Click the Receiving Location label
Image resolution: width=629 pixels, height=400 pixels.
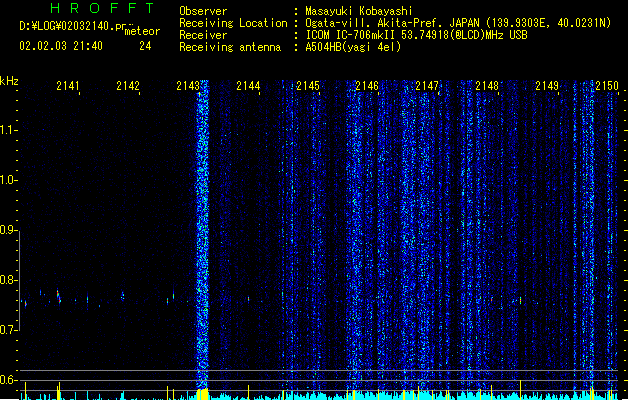pos(233,23)
